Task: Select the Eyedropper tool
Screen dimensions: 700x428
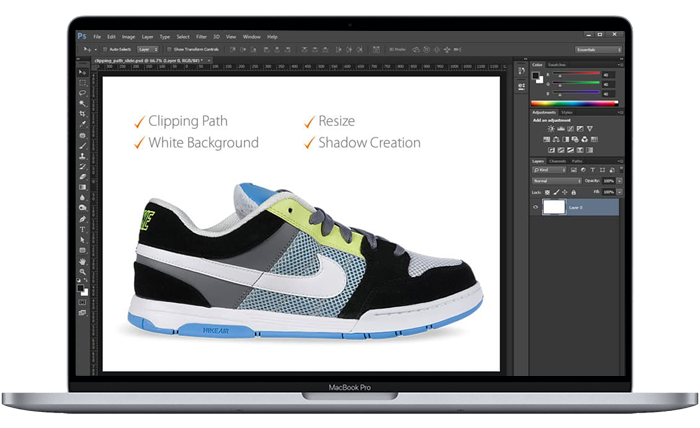Action: pyautogui.click(x=83, y=124)
